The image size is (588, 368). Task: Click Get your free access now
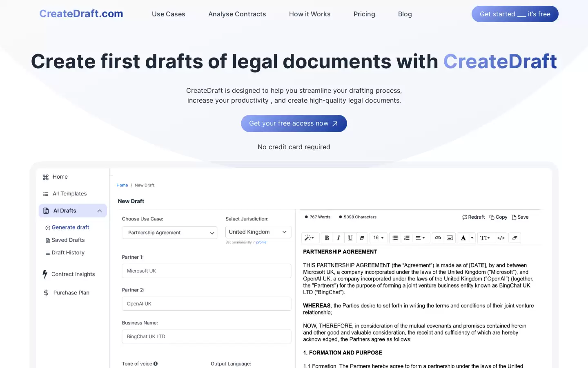[294, 123]
